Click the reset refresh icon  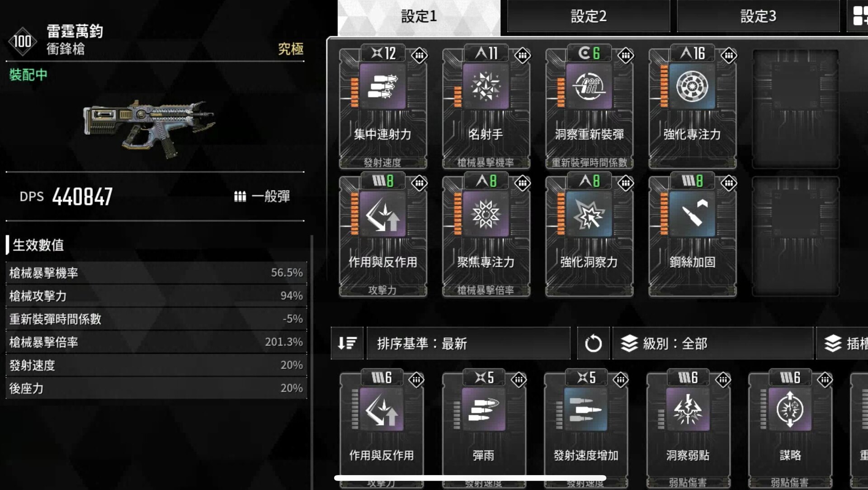tap(593, 343)
